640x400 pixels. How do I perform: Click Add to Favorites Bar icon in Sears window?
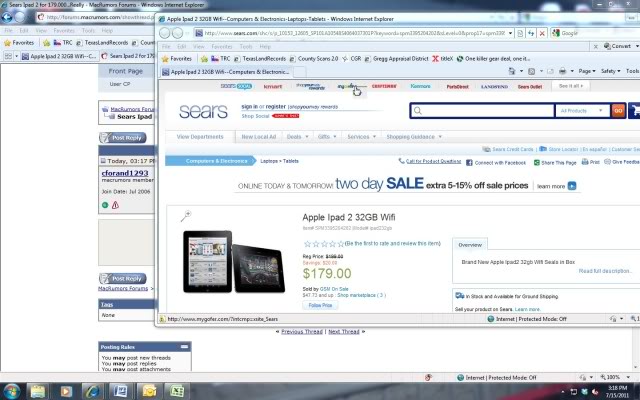(x=204, y=59)
